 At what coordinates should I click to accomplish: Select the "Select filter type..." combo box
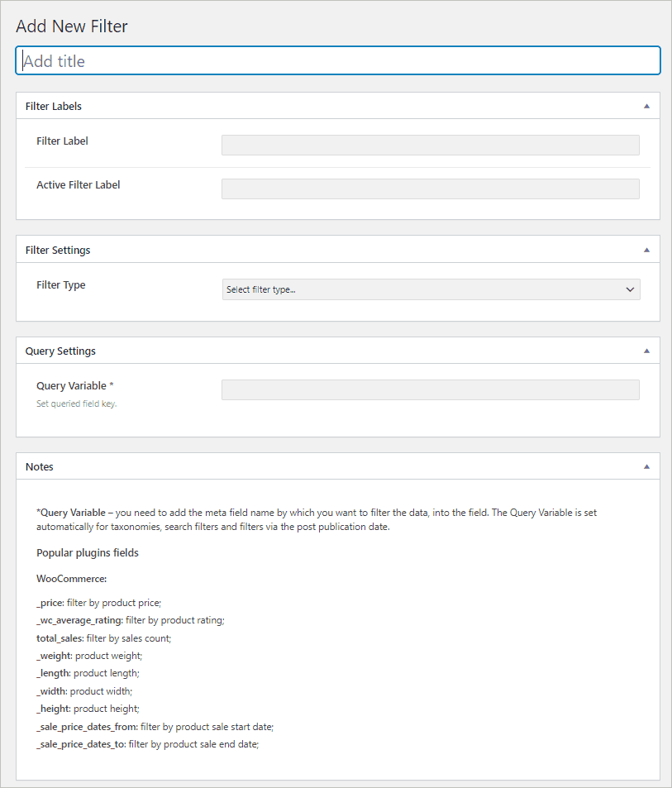click(x=430, y=289)
